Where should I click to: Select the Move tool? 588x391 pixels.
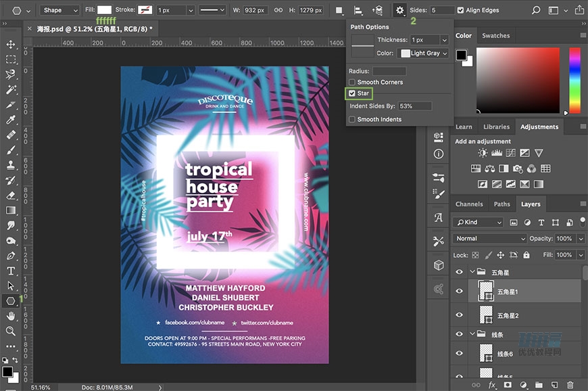11,44
